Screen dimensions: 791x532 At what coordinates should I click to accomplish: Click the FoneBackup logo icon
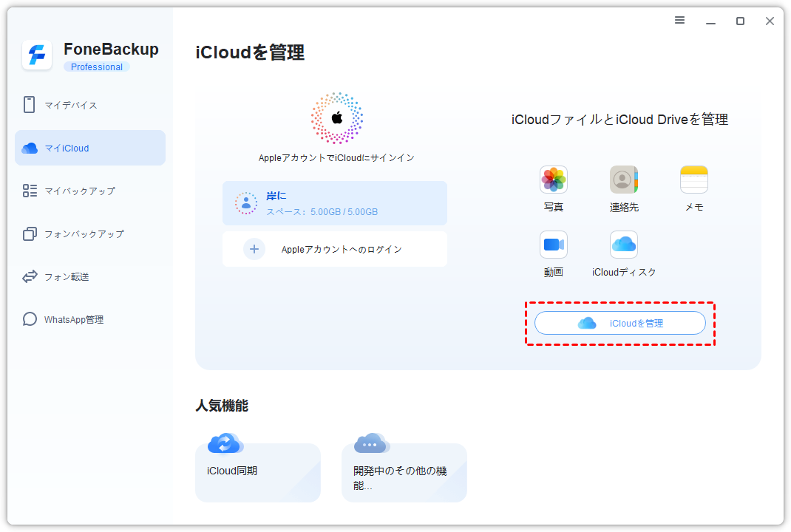37,55
